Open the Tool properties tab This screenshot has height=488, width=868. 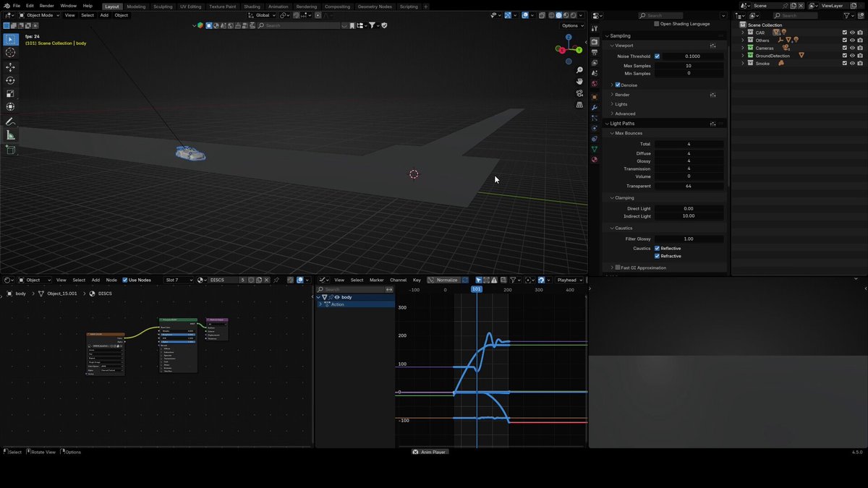click(595, 29)
